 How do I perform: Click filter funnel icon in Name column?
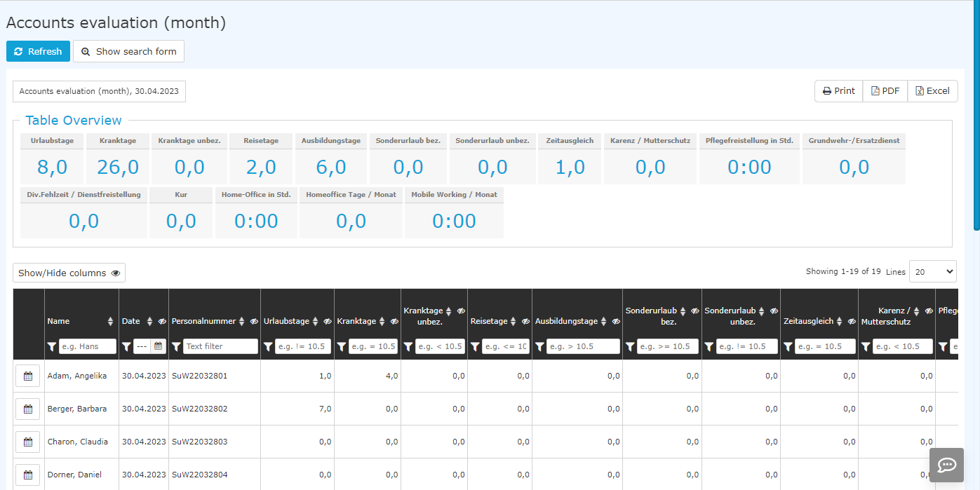click(x=52, y=346)
